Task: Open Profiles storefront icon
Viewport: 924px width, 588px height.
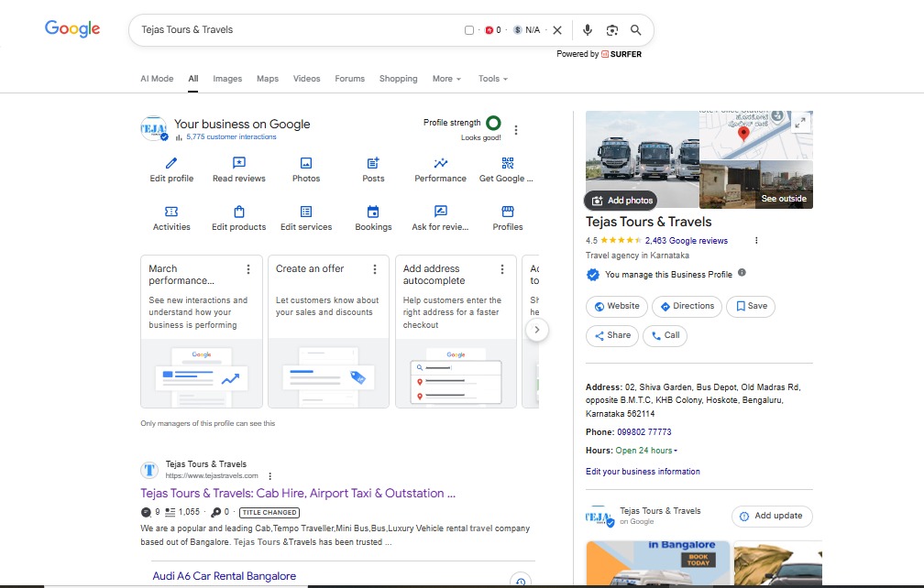Action: (x=508, y=212)
